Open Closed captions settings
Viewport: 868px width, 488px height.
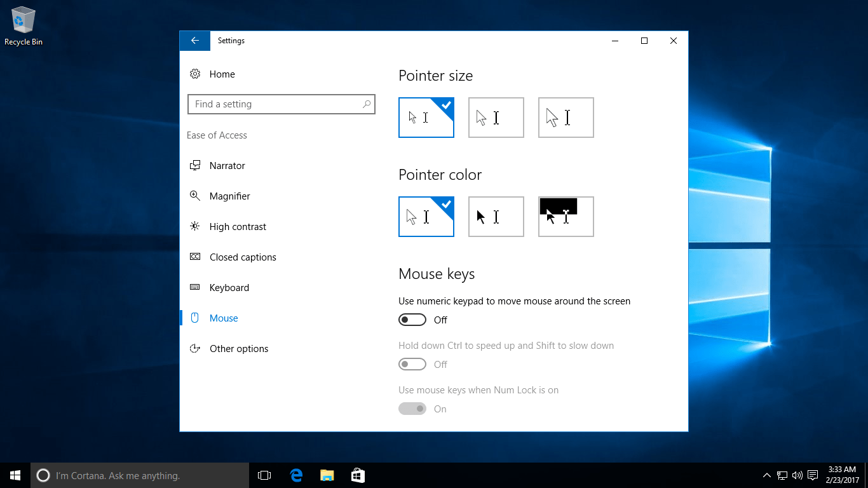click(x=242, y=257)
